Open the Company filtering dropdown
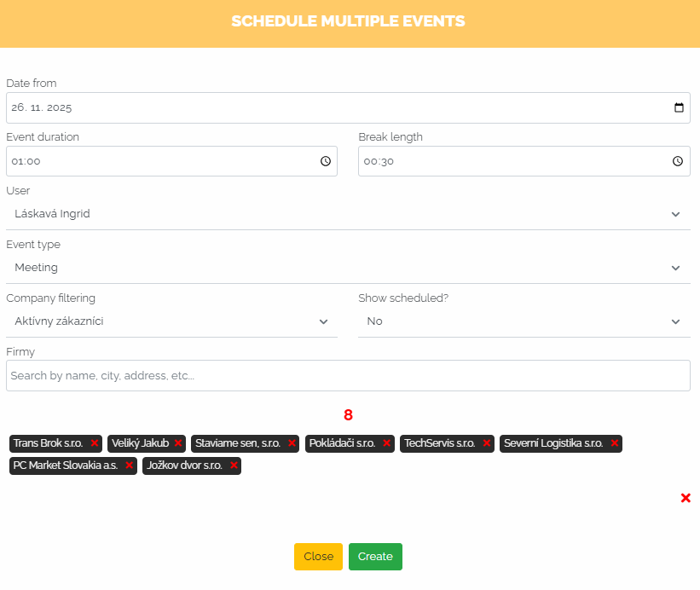The height and width of the screenshot is (590, 700). (x=171, y=321)
